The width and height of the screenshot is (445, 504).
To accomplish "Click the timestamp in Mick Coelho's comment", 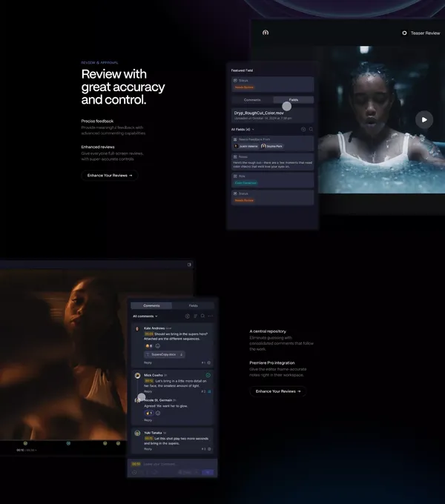I will [149, 381].
